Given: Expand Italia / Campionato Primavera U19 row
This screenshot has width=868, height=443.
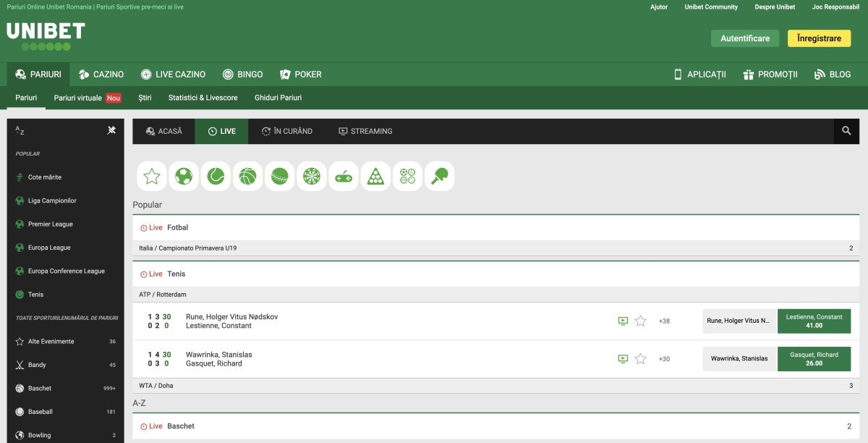Looking at the screenshot, I should pos(496,248).
